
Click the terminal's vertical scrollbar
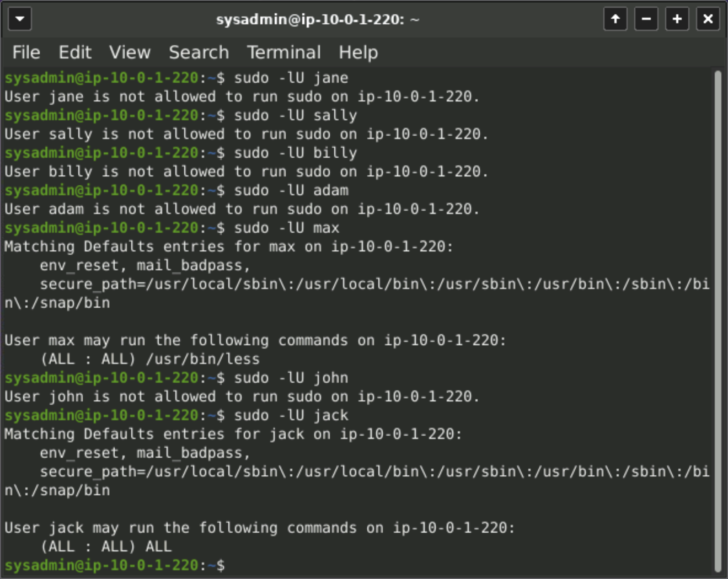[718, 321]
